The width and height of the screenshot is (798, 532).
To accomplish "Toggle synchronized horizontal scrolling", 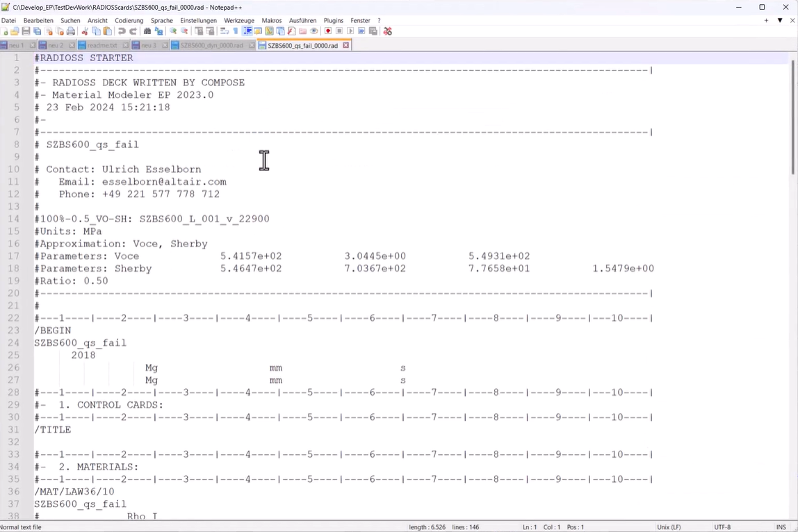I will click(210, 31).
